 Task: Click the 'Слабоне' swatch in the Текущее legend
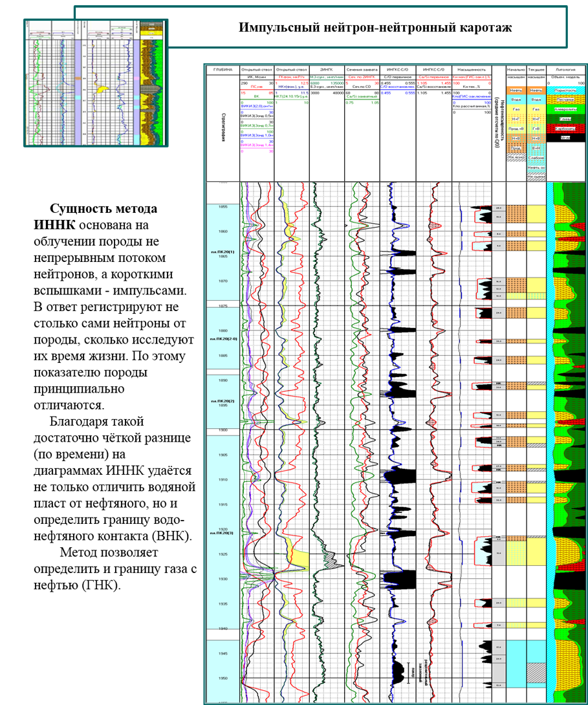[x=536, y=158]
